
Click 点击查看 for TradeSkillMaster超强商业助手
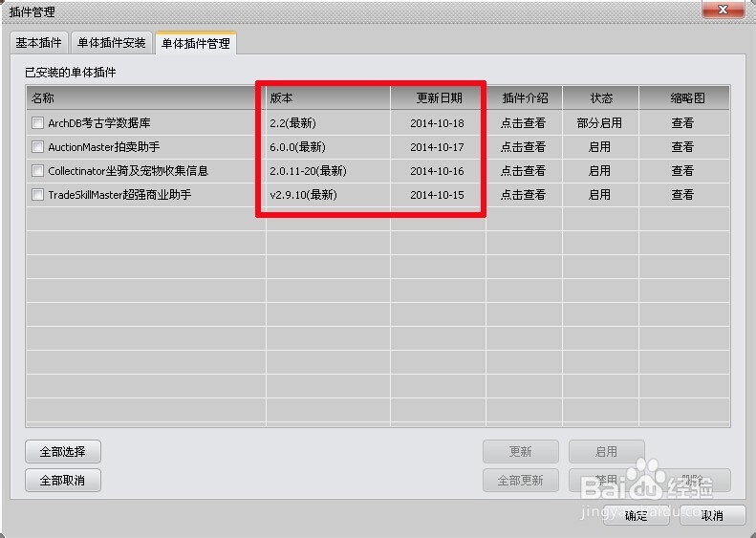click(x=523, y=195)
